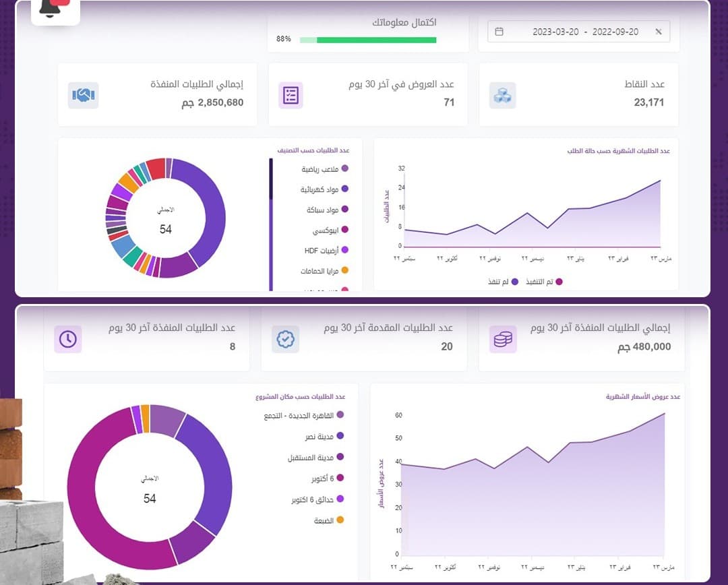Toggle the تم التنفيذ series in the monthly chart

(544, 282)
